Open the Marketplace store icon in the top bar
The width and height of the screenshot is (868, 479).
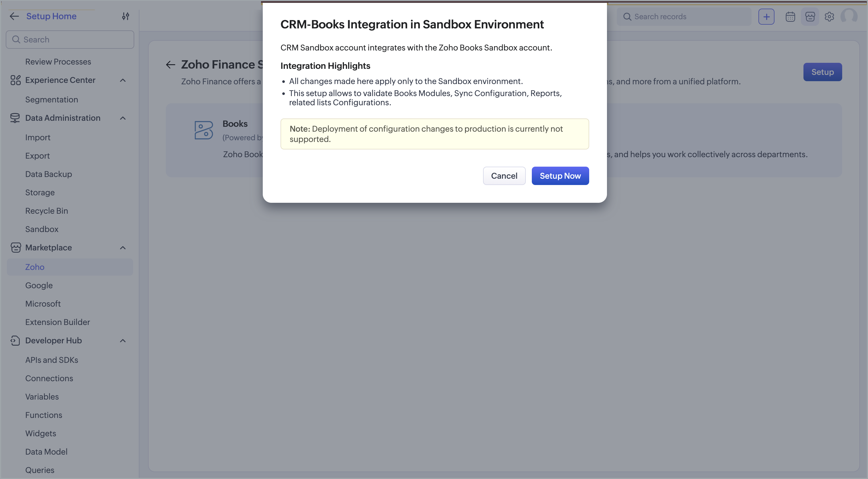810,17
